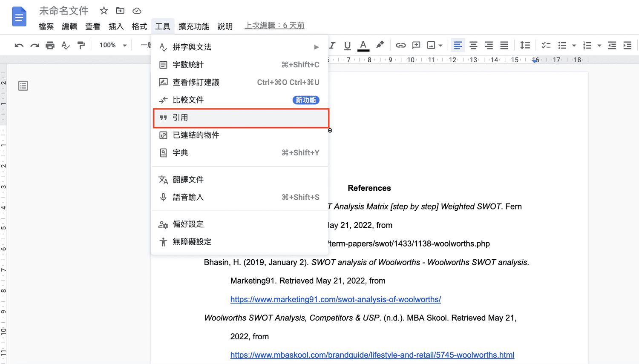Viewport: 639px width, 364px height.
Task: Insert a numbered list
Action: tap(587, 45)
